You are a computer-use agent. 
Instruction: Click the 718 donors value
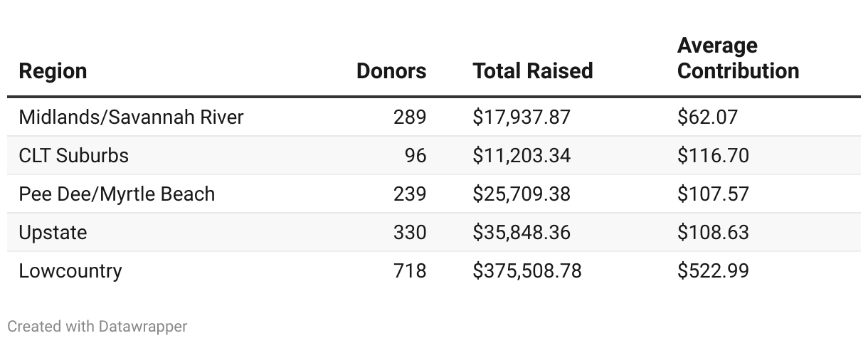tap(410, 270)
